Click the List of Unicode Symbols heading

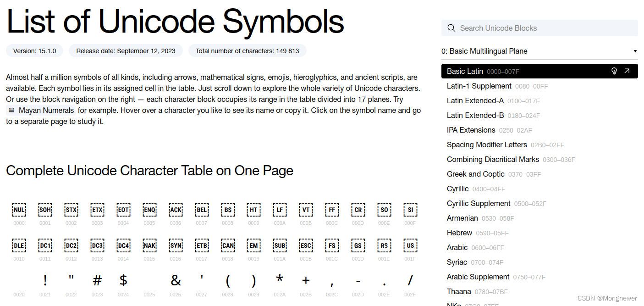click(x=175, y=22)
